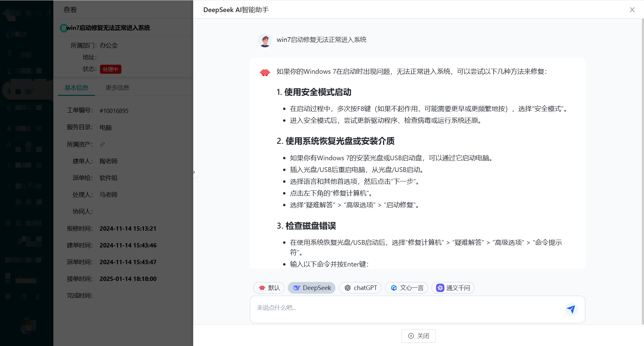The height and width of the screenshot is (346, 644).
Task: Choose the 通义千问 model
Action: pyautogui.click(x=453, y=288)
